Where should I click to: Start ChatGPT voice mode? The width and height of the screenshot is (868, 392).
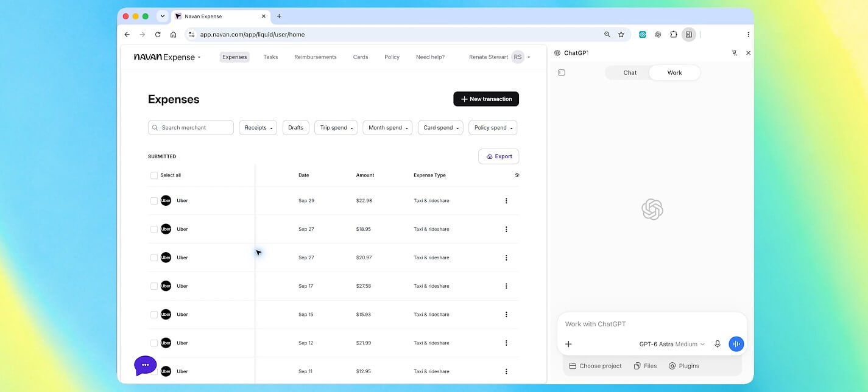(736, 344)
